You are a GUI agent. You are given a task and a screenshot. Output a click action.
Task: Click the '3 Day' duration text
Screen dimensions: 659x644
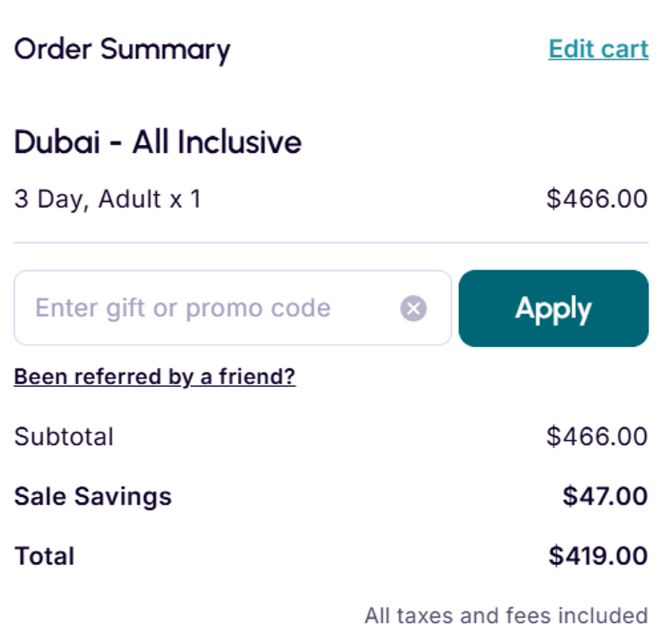tap(50, 199)
